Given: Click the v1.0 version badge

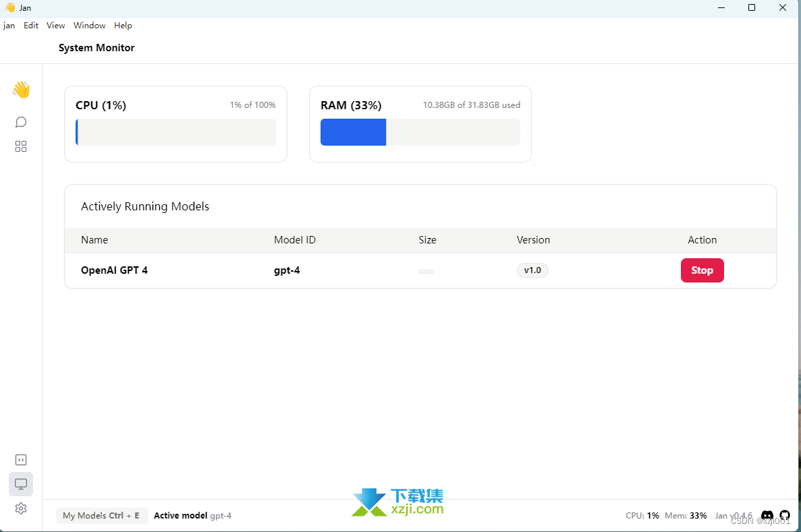Looking at the screenshot, I should 532,270.
